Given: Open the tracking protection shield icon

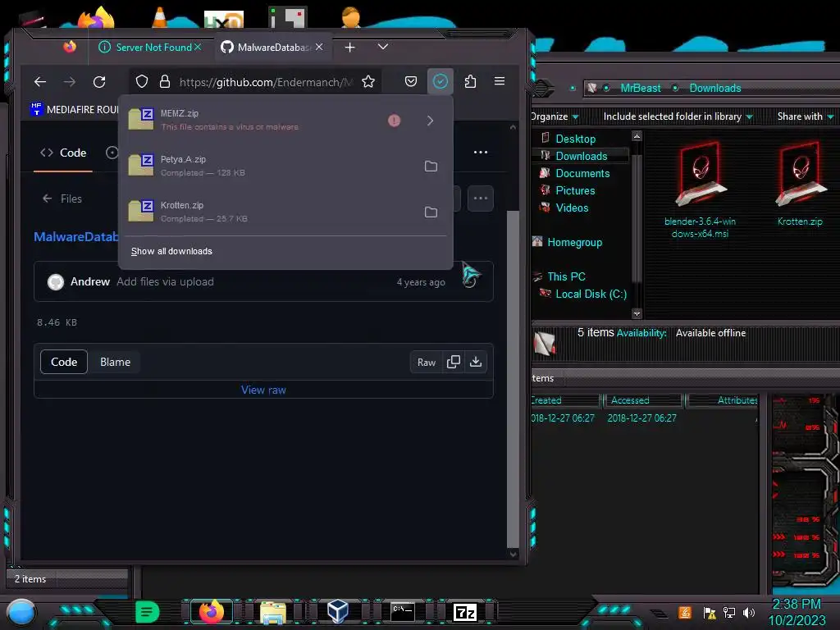Looking at the screenshot, I should click(141, 81).
